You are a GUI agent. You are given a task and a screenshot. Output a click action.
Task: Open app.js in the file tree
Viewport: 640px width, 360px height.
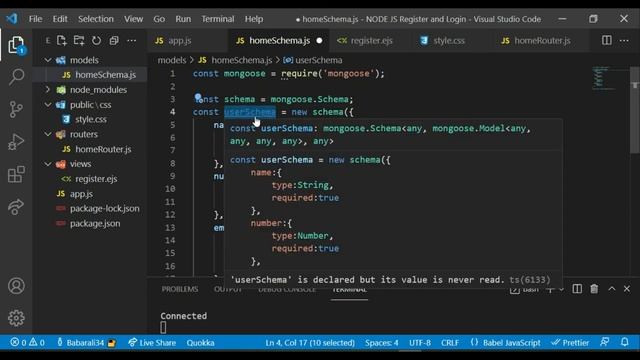pyautogui.click(x=81, y=193)
